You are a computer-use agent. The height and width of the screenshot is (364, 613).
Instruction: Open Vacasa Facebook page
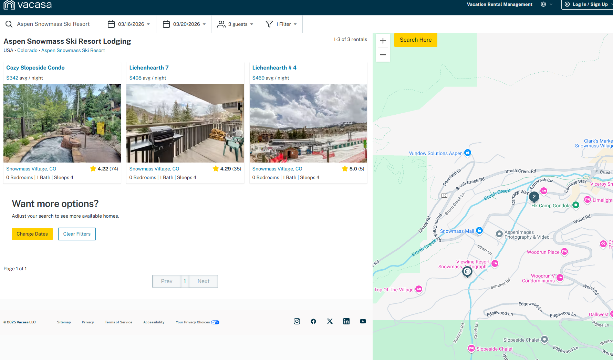click(x=313, y=321)
